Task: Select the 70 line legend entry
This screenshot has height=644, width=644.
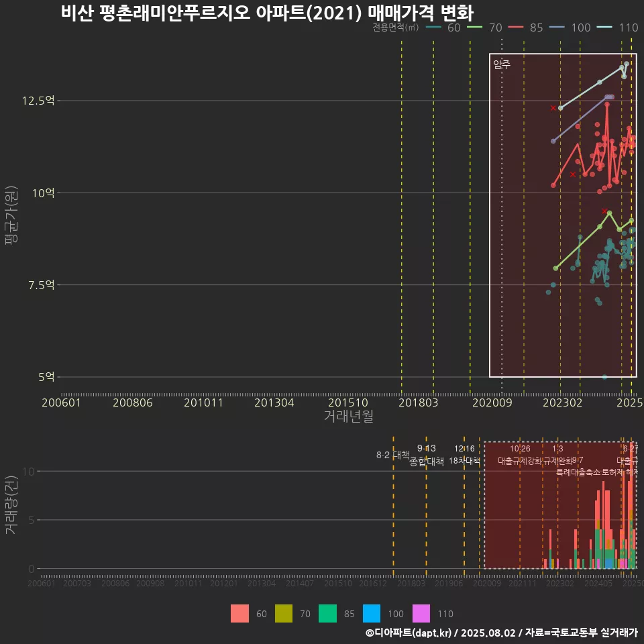Action: pyautogui.click(x=484, y=28)
